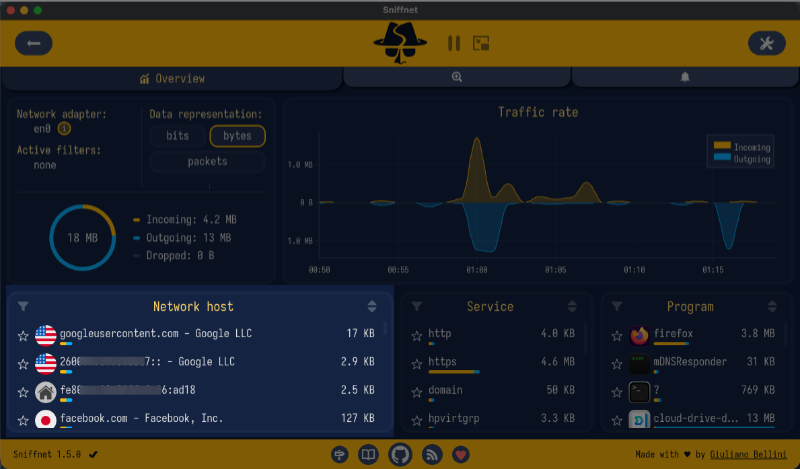Open the wiki book icon in footer
This screenshot has height=469, width=800.
(368, 454)
